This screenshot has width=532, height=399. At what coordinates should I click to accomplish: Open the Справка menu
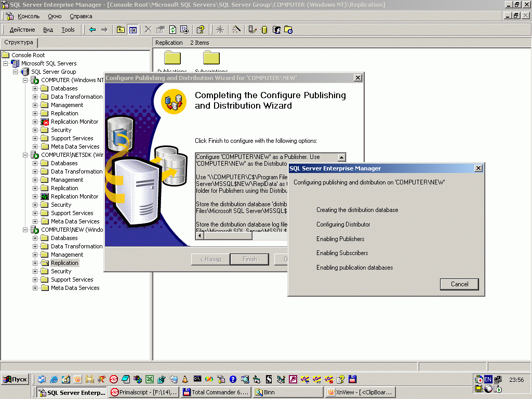point(81,16)
